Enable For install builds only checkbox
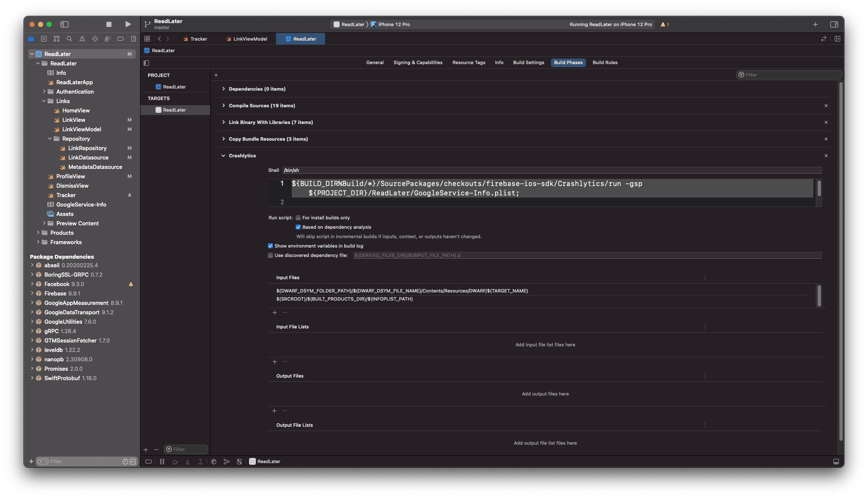The width and height of the screenshot is (868, 499). coord(298,218)
